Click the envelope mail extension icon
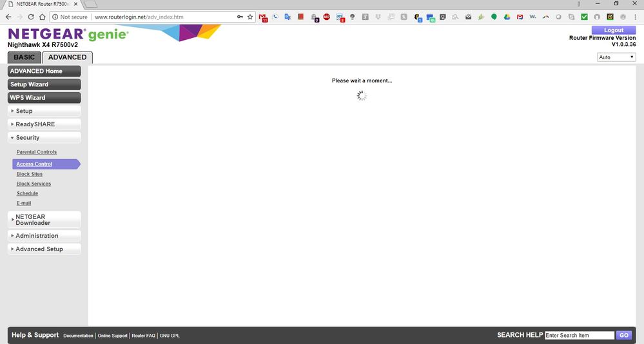 [x=468, y=17]
